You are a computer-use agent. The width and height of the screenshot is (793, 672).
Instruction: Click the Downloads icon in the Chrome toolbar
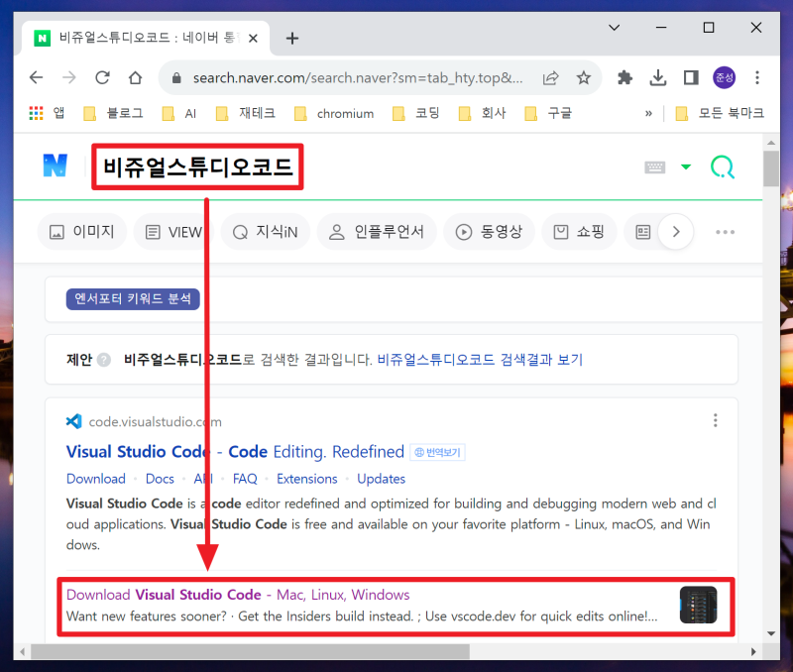[660, 76]
